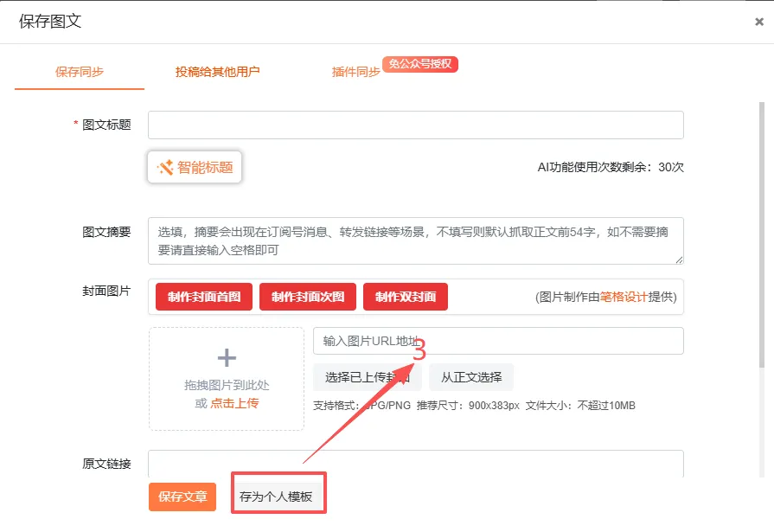Click the 图文摘要 text area
This screenshot has height=532, width=774.
416,241
